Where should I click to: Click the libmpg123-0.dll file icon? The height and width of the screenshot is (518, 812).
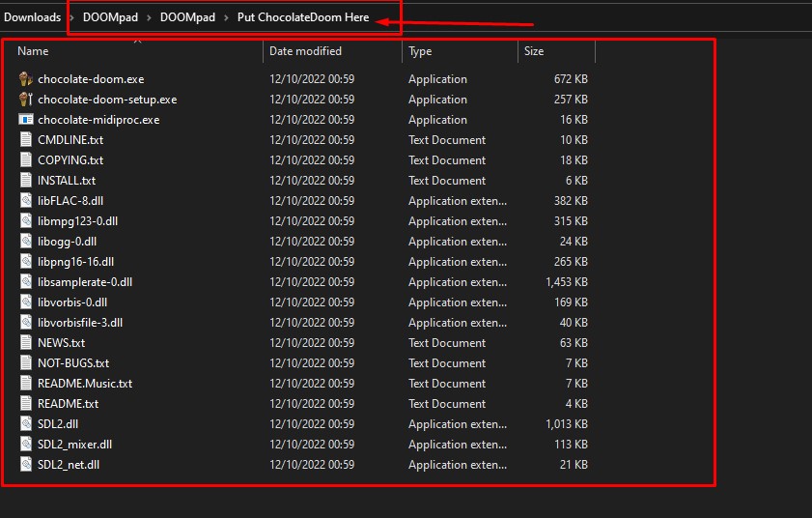(x=25, y=221)
